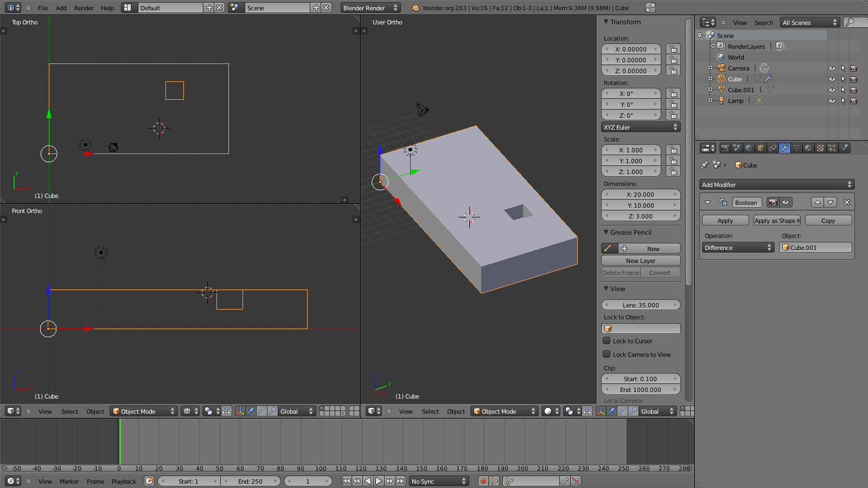Image resolution: width=868 pixels, height=488 pixels.
Task: Move Boolean modifier up in stack
Action: coord(818,202)
